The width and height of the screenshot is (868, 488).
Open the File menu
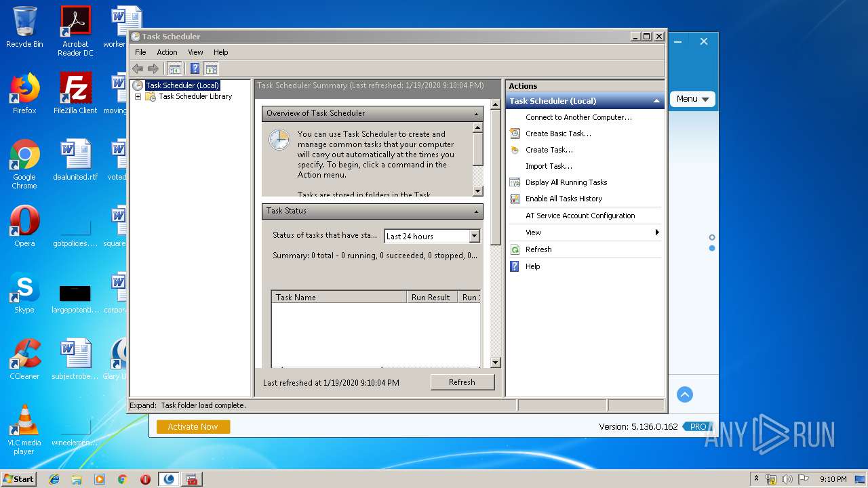coord(140,52)
